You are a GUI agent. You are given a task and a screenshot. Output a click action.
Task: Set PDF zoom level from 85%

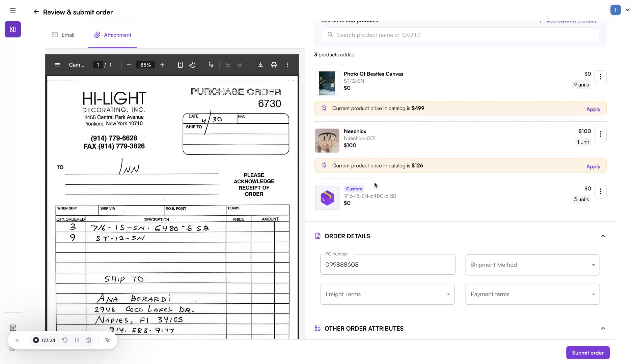click(145, 65)
